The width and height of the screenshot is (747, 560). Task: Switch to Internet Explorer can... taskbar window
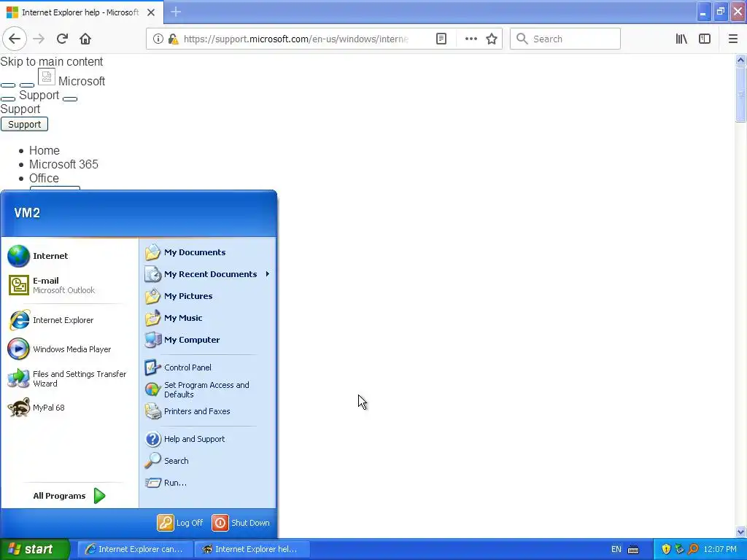tap(135, 549)
